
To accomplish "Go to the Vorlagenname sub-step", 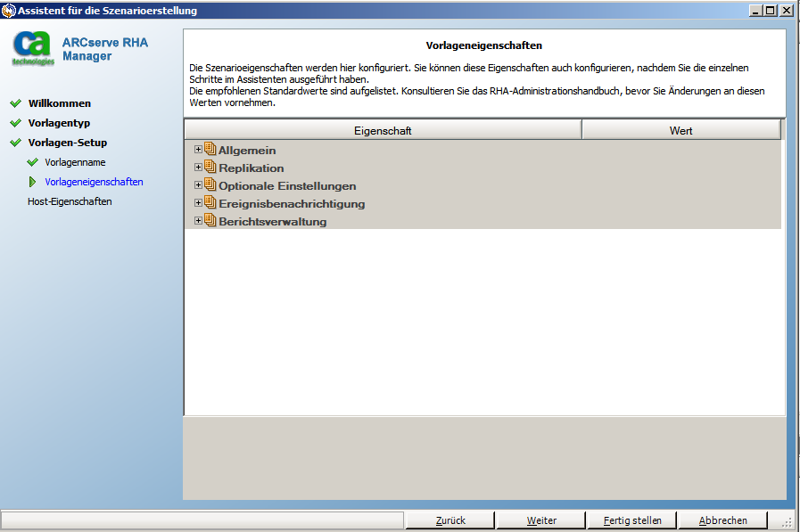I will [x=75, y=162].
